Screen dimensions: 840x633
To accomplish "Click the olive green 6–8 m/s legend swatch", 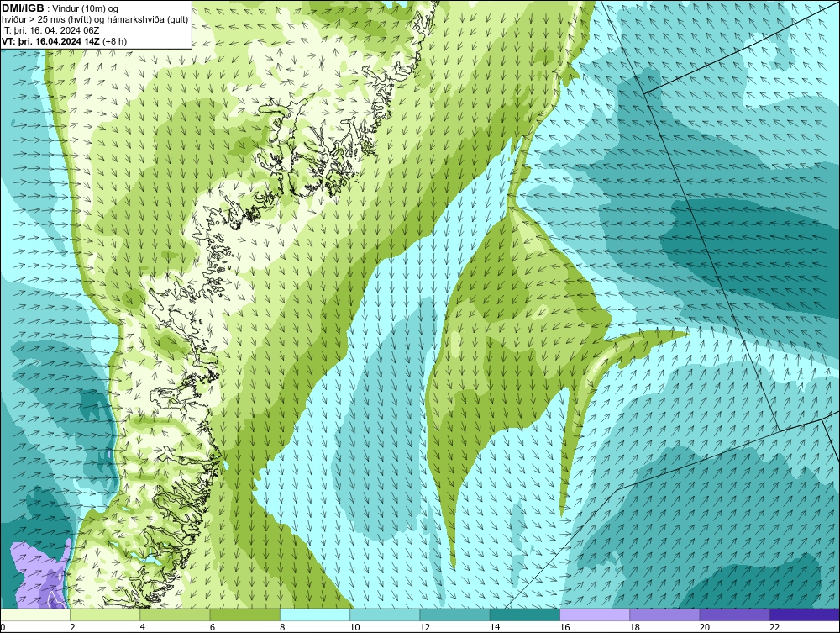I will 244,615.
